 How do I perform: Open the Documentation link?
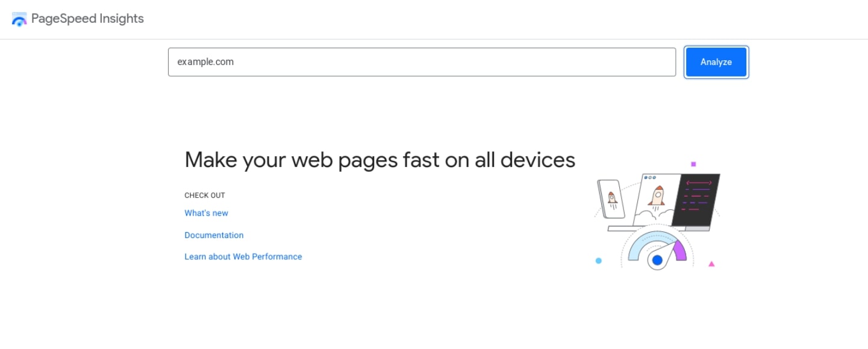(x=214, y=235)
